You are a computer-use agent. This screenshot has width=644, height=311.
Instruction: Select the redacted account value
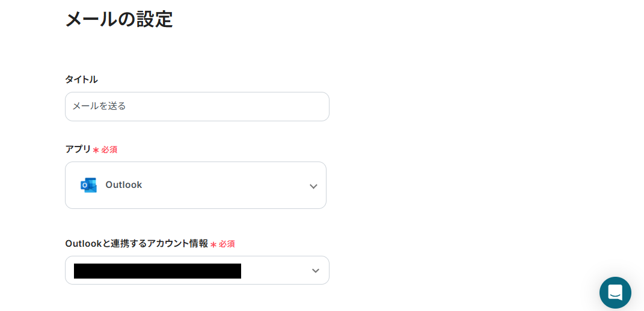[158, 271]
